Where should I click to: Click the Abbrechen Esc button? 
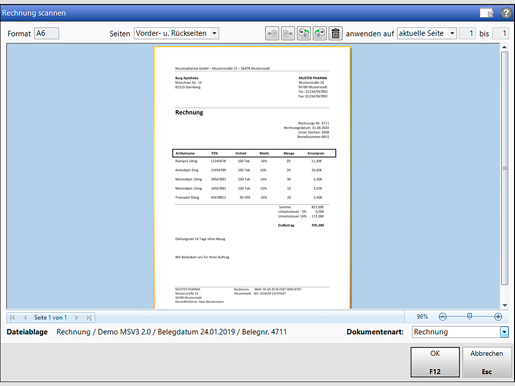[487, 362]
